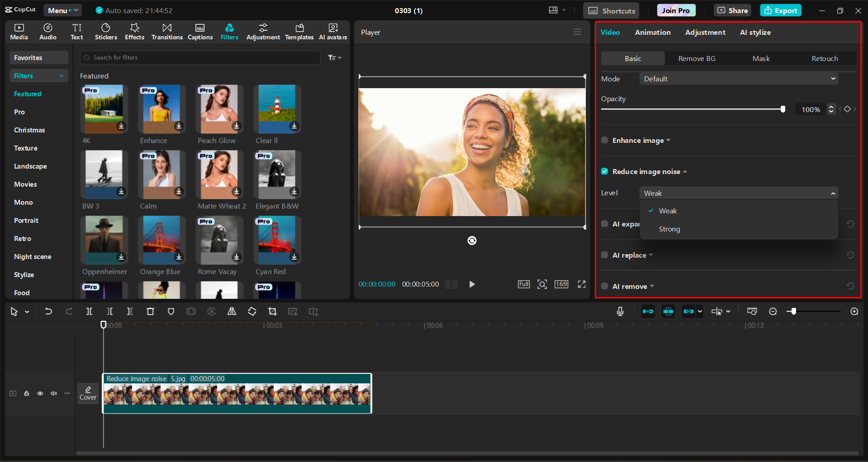Click the Cover button
Screen dimensions: 868x462
point(88,393)
